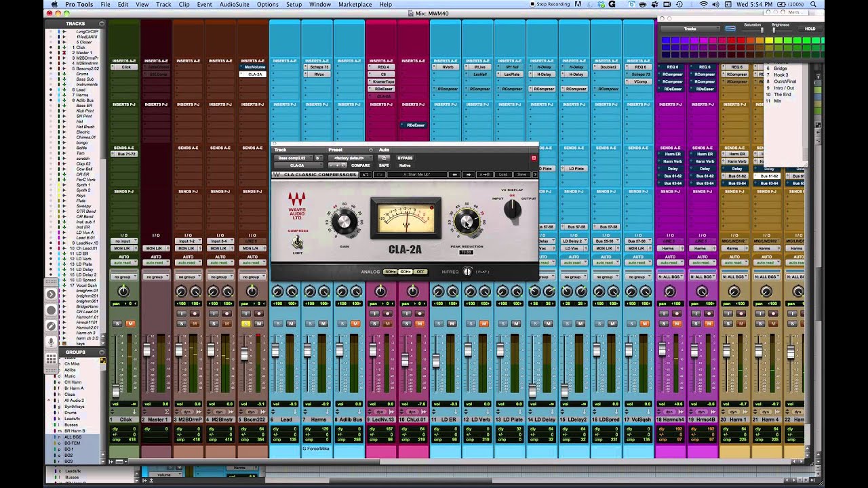The image size is (868, 488).
Task: Go to next preset arrow in CLA-2A
Action: (x=469, y=175)
